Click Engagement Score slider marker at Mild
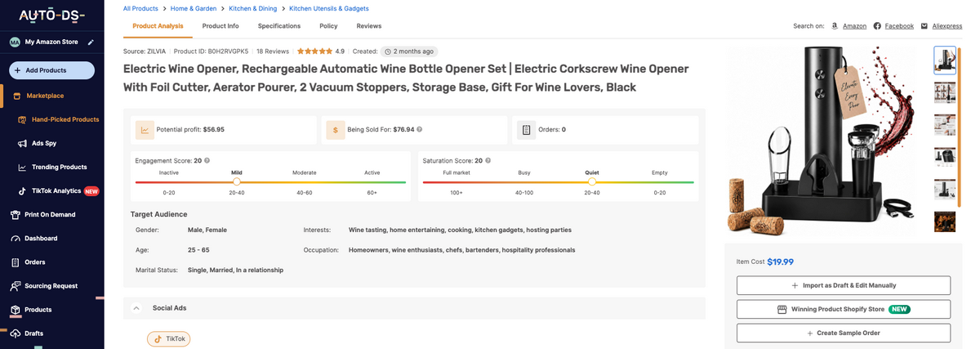Image resolution: width=980 pixels, height=349 pixels. (237, 182)
